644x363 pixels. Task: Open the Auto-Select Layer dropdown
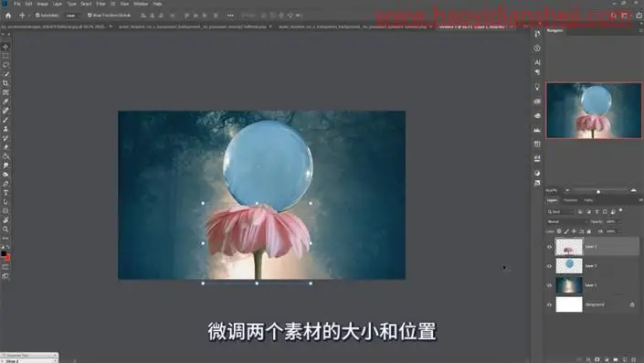[x=73, y=16]
